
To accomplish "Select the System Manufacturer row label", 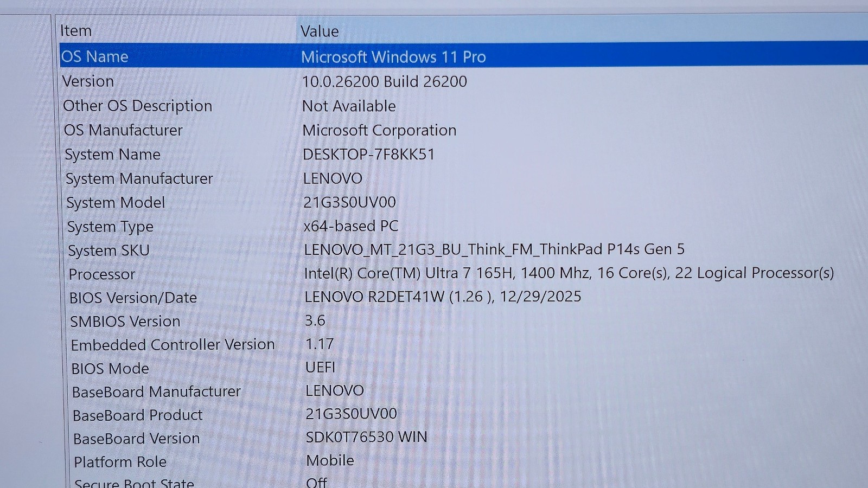I will pos(139,178).
